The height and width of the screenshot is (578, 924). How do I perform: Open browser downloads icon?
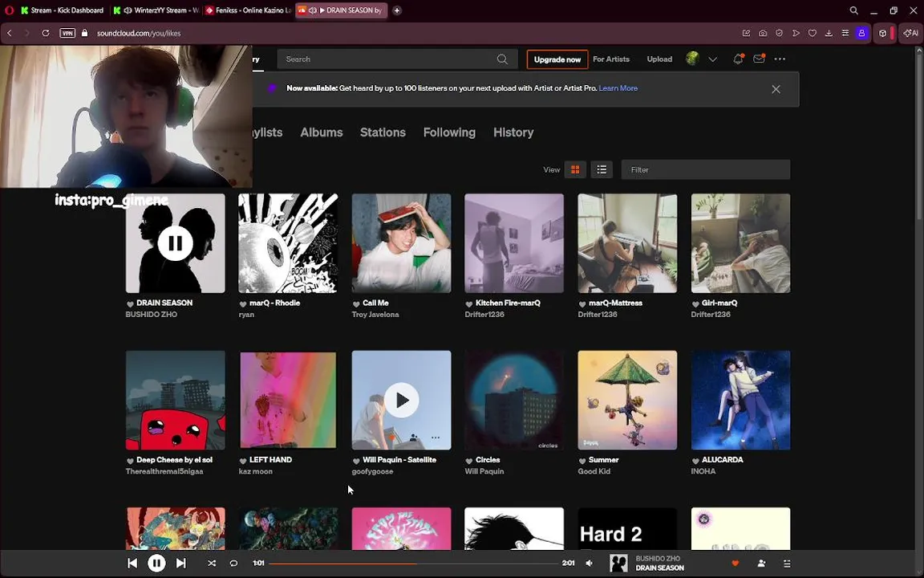[x=829, y=33]
